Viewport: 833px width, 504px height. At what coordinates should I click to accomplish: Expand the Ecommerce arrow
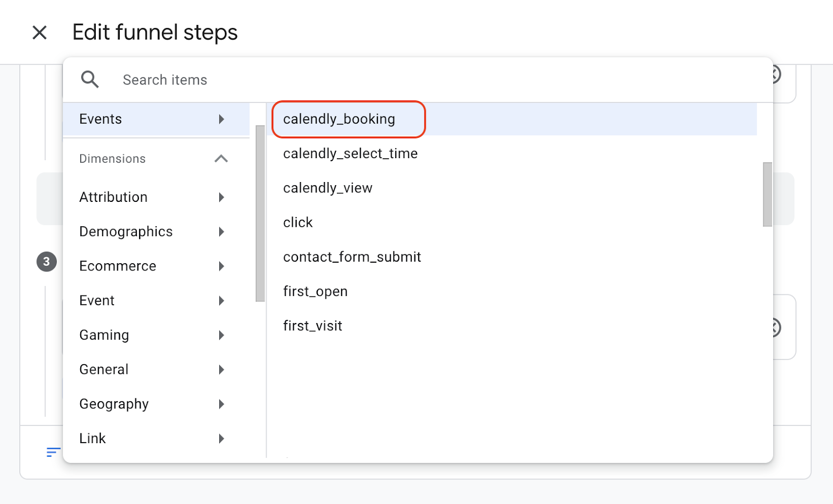221,266
